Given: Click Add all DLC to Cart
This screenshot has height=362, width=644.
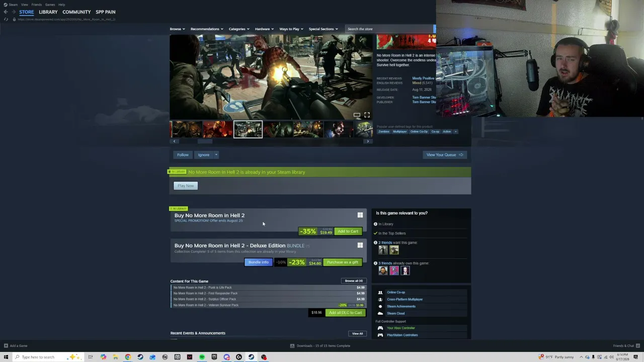Looking at the screenshot, I should pos(346,313).
